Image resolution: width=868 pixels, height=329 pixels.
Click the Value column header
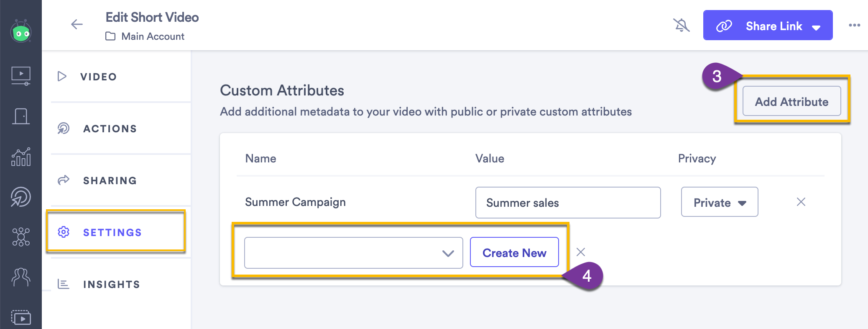(490, 158)
